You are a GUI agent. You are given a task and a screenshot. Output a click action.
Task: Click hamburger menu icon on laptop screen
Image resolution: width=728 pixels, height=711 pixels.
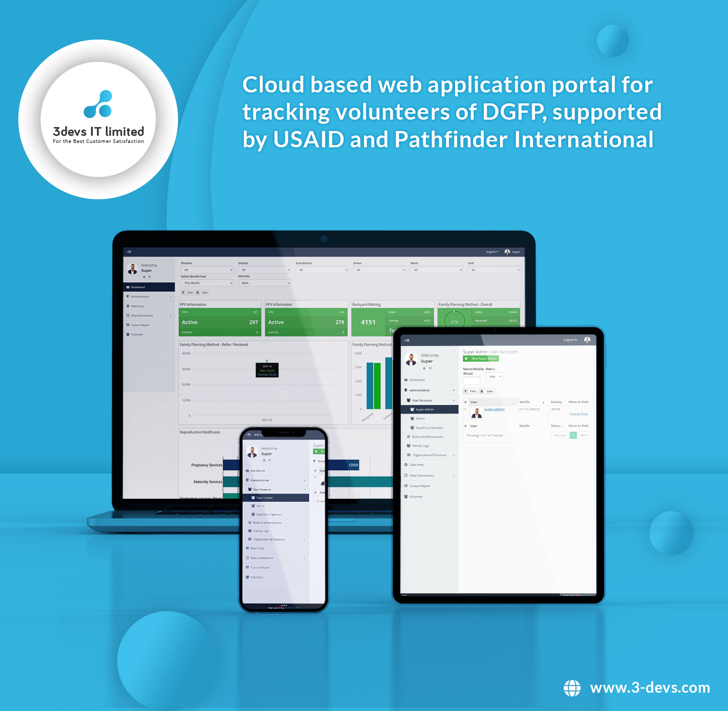[x=129, y=252]
